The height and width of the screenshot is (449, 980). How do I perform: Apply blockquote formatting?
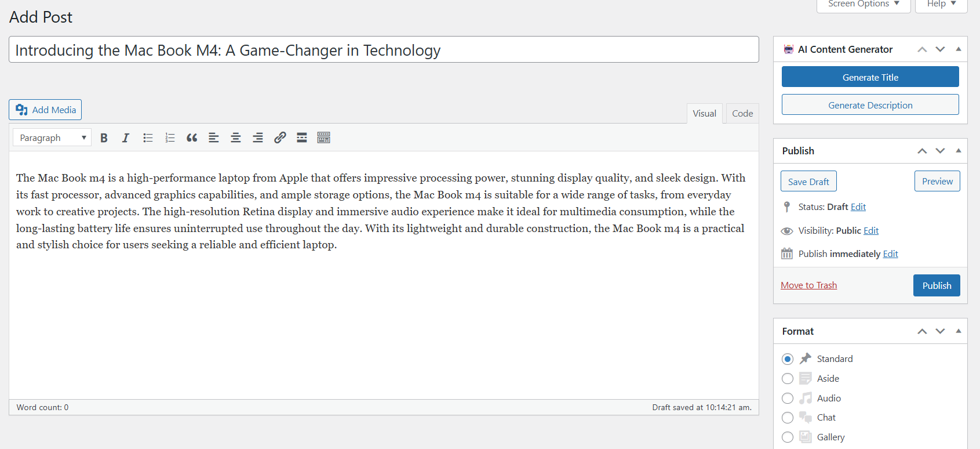tap(192, 137)
